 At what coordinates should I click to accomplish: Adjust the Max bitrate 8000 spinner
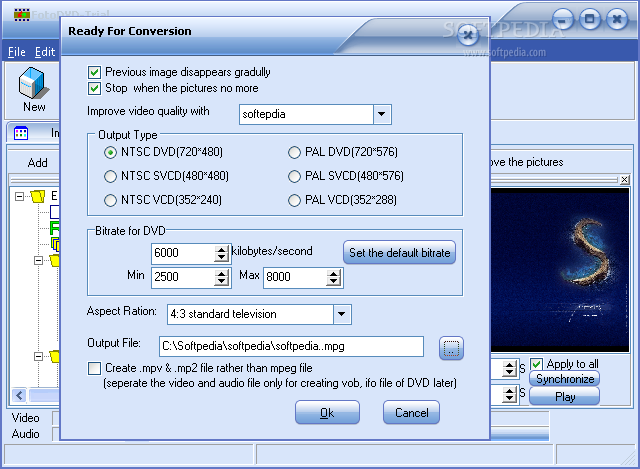point(333,278)
